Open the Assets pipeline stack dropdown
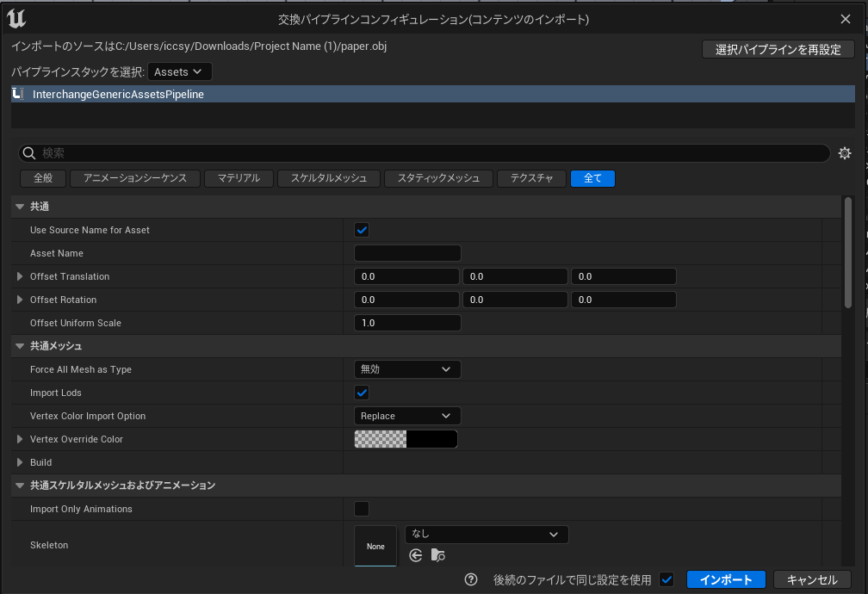 point(179,72)
